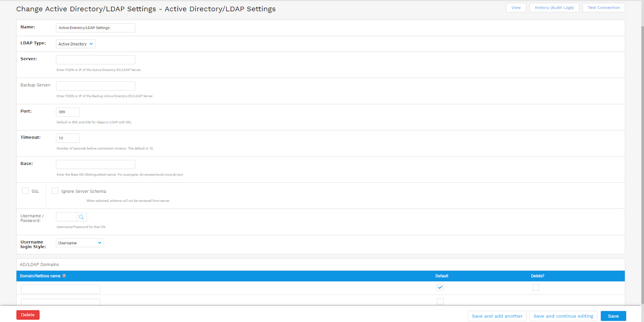
Task: Tick the Ignore Server Schema checkbox
Action: click(55, 191)
